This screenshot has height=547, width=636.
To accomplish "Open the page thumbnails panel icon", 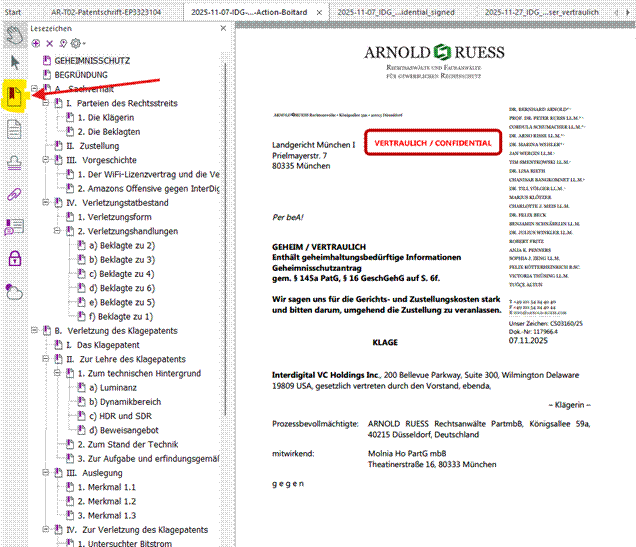I will click(14, 129).
